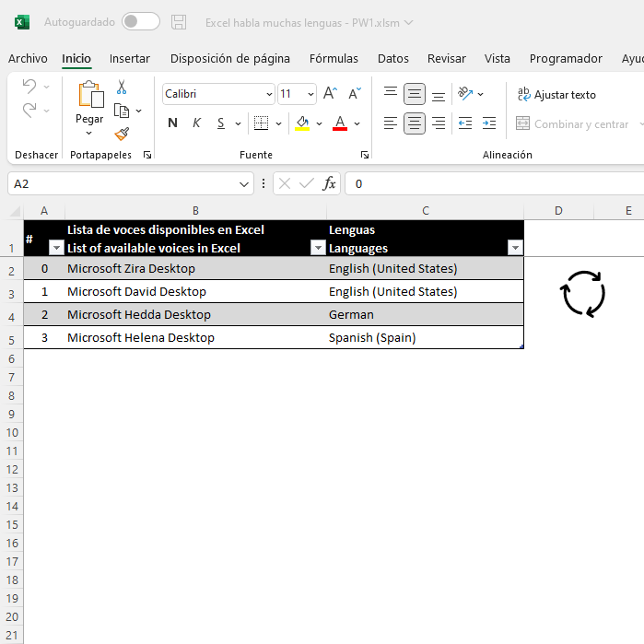Toggle bold N formatting
Viewport: 644px width, 644px height.
pos(172,123)
